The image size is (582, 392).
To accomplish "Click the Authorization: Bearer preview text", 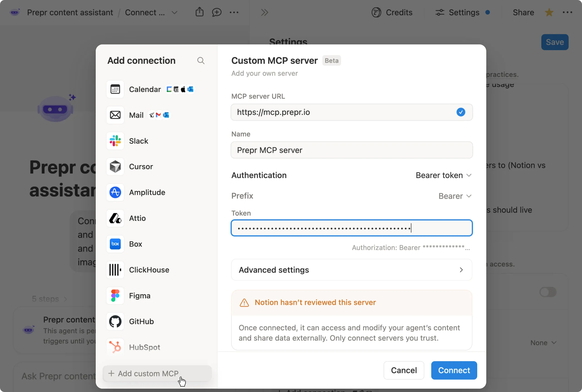I will (411, 248).
